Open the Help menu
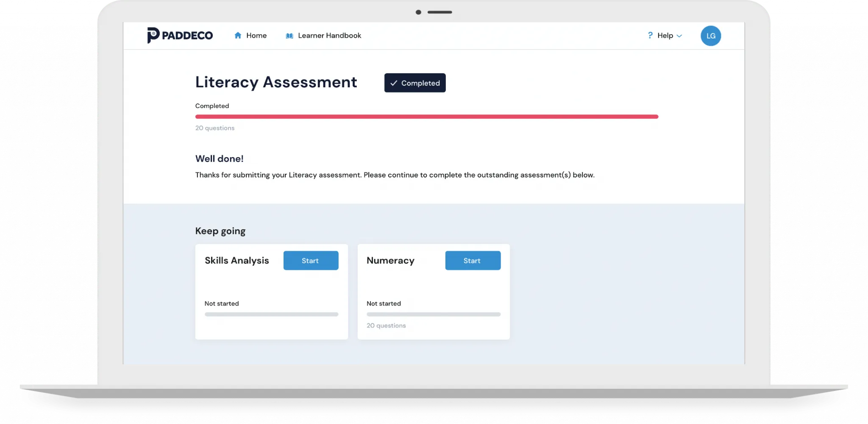Image resolution: width=868 pixels, height=424 pixels. pos(665,36)
